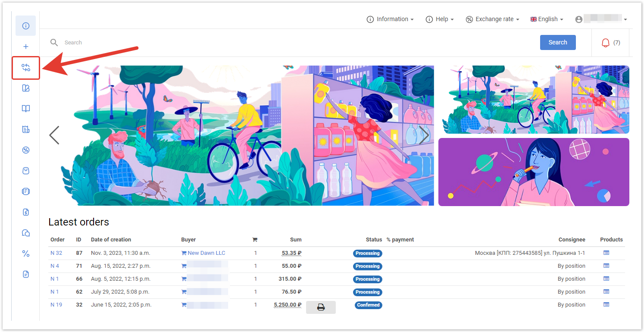Open order N 1 link with ID 66
The width and height of the screenshot is (644, 332).
click(x=55, y=279)
